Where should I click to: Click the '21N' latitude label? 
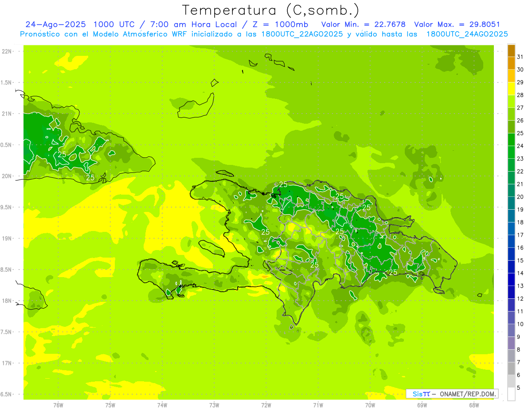click(x=7, y=114)
